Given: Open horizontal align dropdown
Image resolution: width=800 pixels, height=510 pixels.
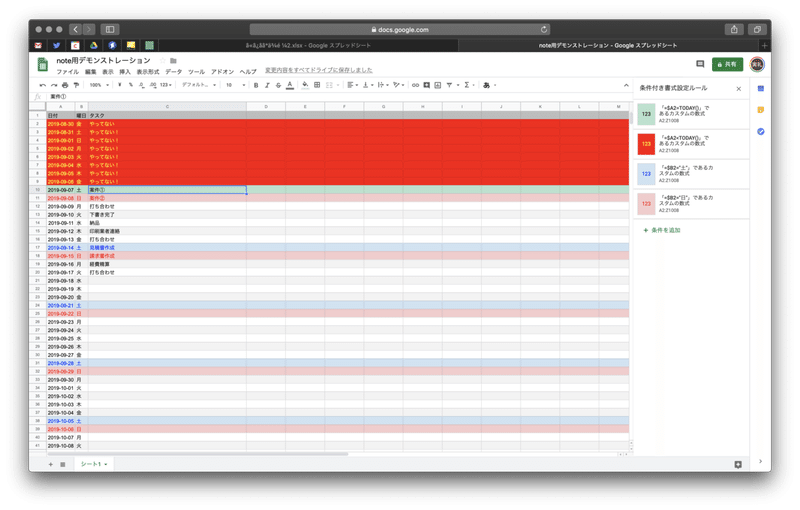Looking at the screenshot, I should coord(353,85).
